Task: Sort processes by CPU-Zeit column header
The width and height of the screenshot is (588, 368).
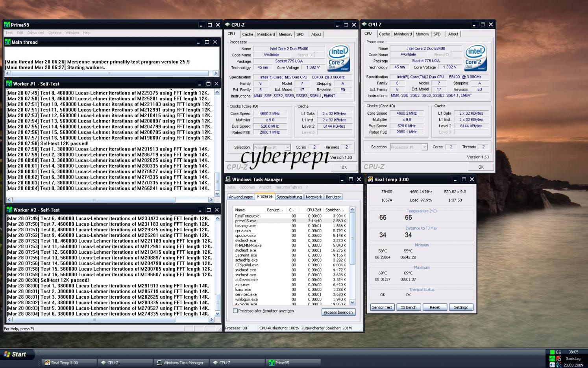Action: point(311,210)
